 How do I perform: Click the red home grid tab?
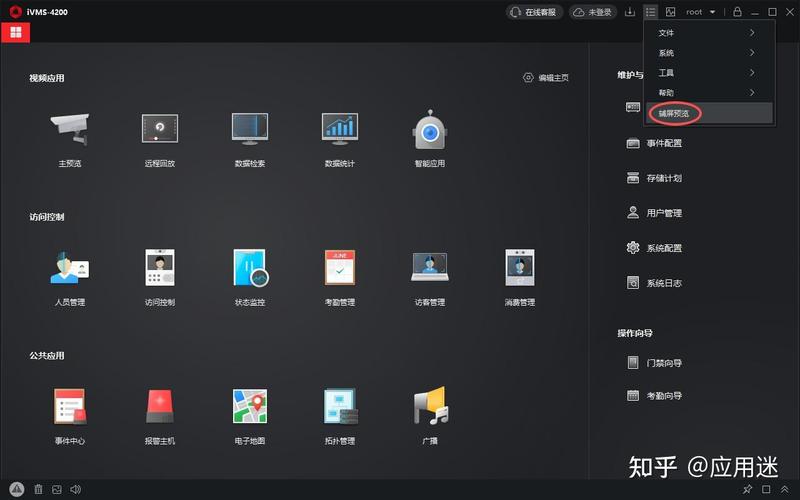pyautogui.click(x=16, y=33)
